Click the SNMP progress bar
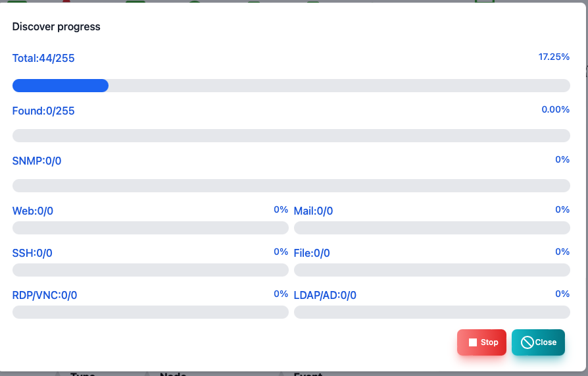 click(291, 186)
